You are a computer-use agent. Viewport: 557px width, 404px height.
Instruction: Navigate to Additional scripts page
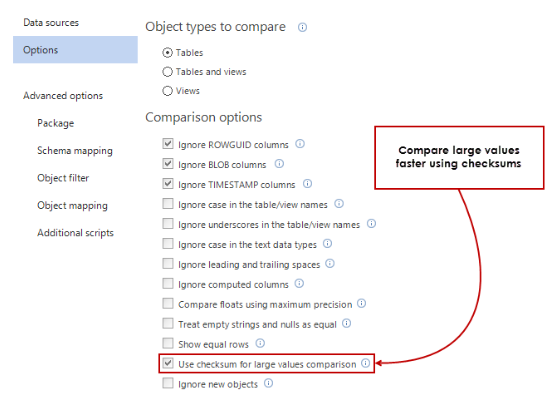click(75, 233)
